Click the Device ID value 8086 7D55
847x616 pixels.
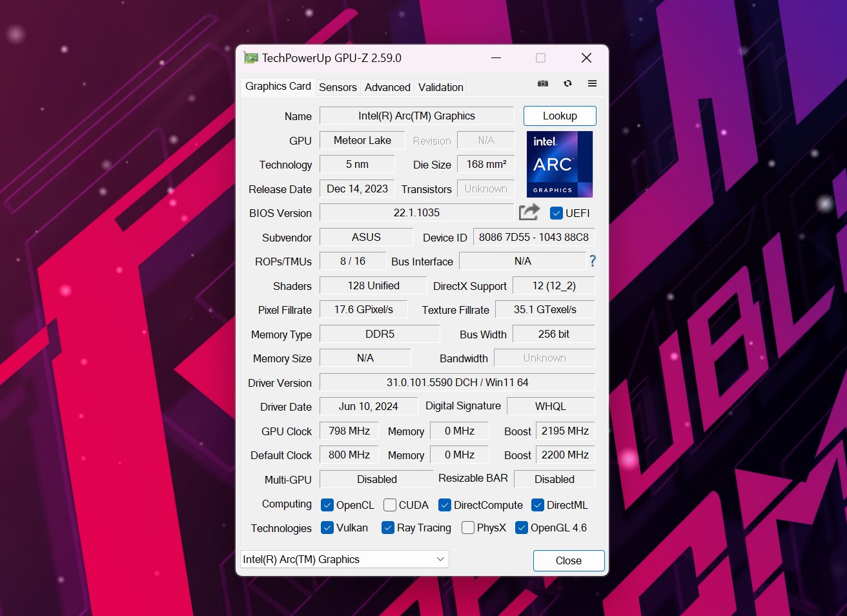(534, 237)
